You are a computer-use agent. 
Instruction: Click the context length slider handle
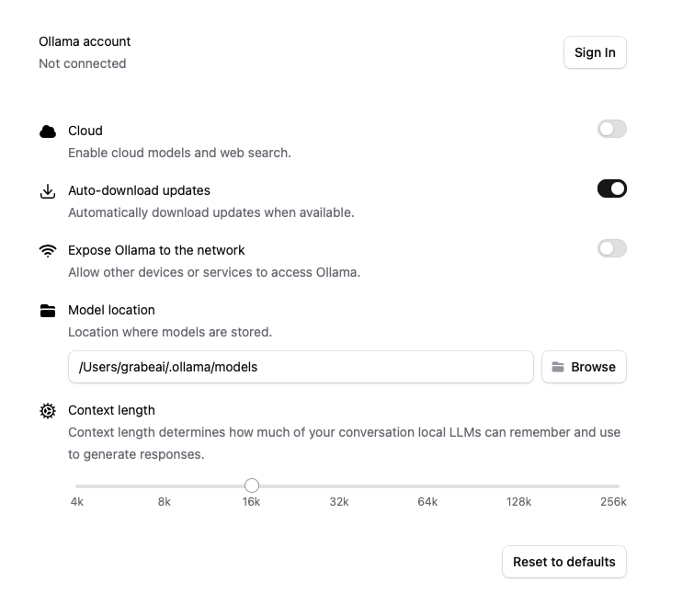252,485
